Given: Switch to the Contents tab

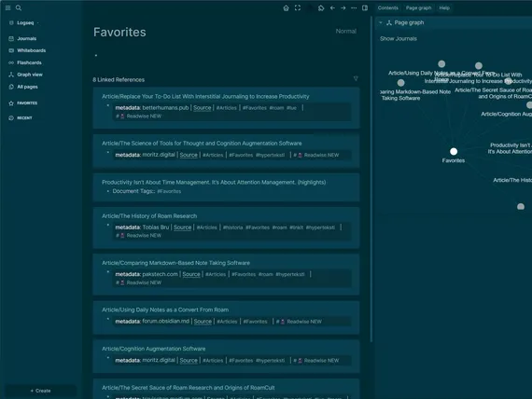Looking at the screenshot, I should [x=388, y=7].
